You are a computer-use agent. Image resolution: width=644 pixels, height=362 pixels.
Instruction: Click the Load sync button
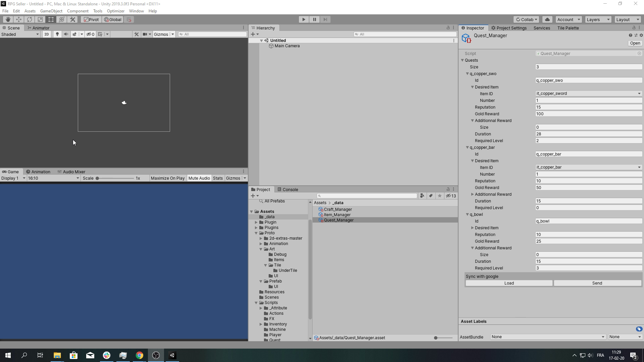509,283
